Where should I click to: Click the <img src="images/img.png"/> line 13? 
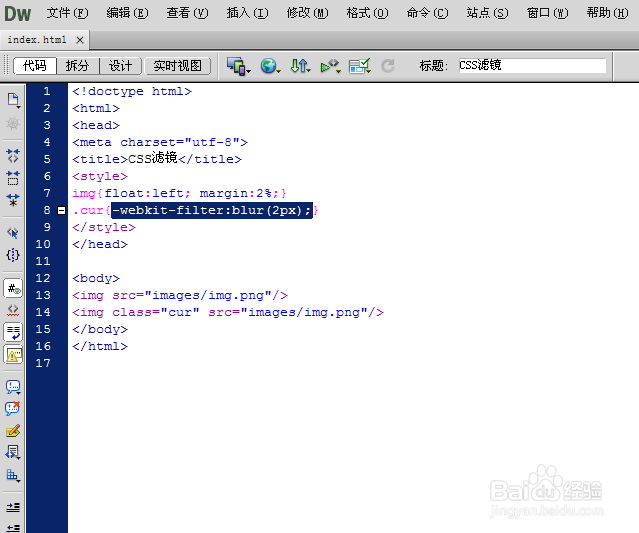[180, 295]
